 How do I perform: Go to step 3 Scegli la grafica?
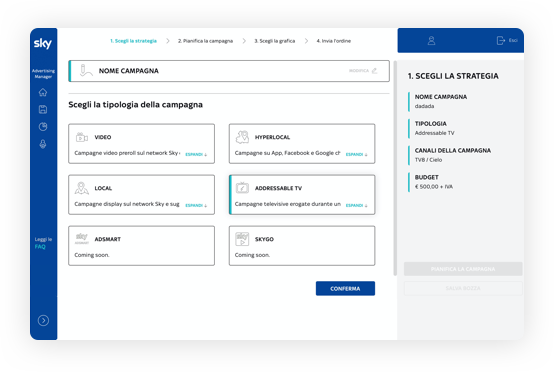275,41
